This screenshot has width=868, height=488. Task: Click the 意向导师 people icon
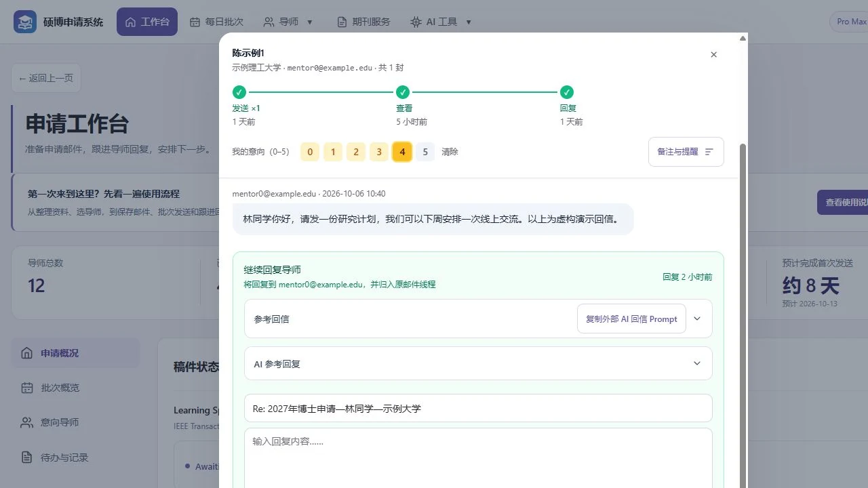[x=26, y=422]
